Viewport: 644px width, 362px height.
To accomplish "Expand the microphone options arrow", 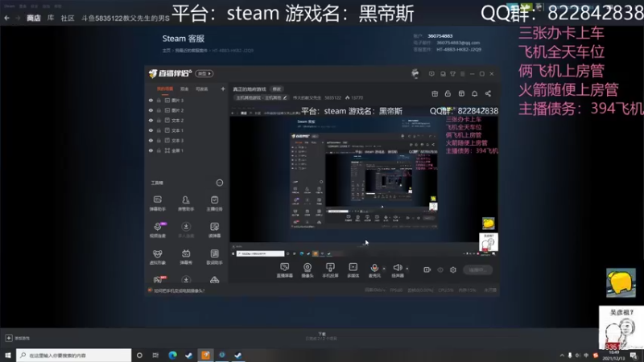I will [x=384, y=269].
